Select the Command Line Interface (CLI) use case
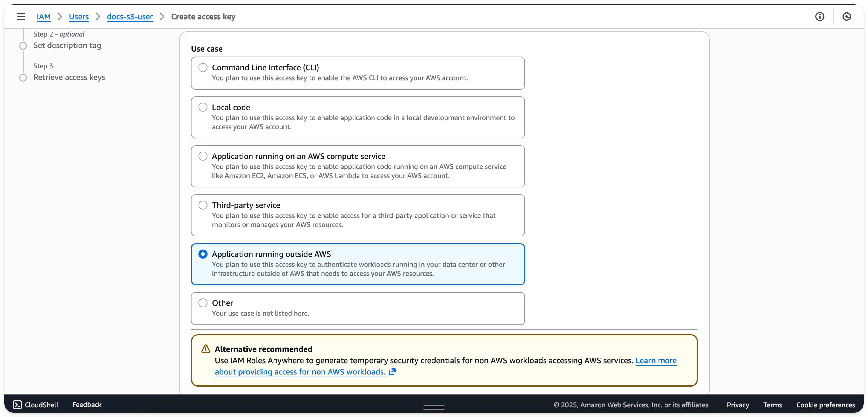This screenshot has height=417, width=868. (203, 67)
